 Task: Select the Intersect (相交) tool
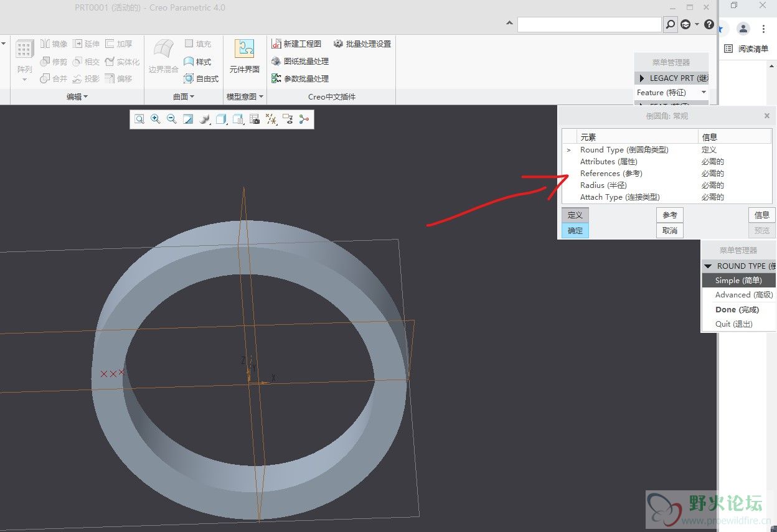pos(87,62)
